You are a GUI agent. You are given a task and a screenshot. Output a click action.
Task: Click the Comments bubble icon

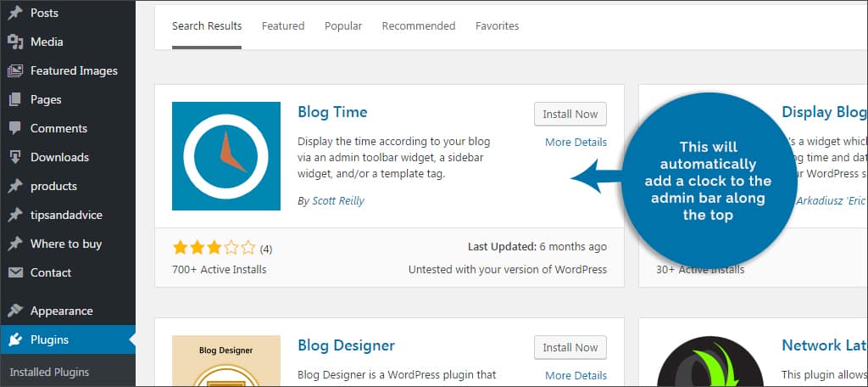click(x=15, y=128)
